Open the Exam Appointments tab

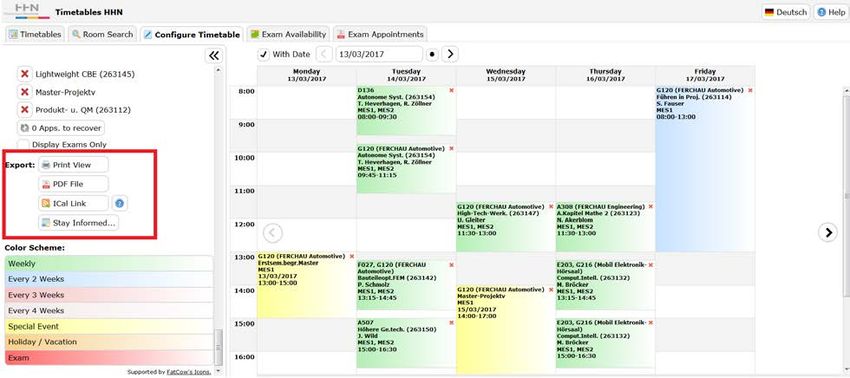click(x=380, y=34)
